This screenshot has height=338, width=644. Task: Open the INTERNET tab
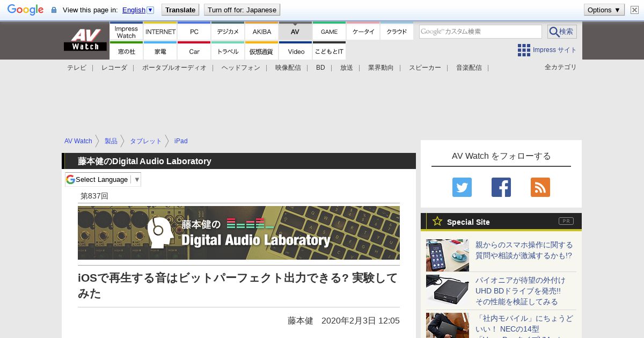tap(160, 32)
